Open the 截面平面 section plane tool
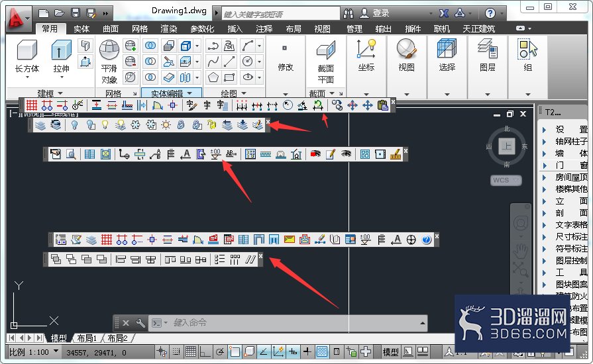Image resolution: width=593 pixels, height=364 pixels. click(x=325, y=61)
